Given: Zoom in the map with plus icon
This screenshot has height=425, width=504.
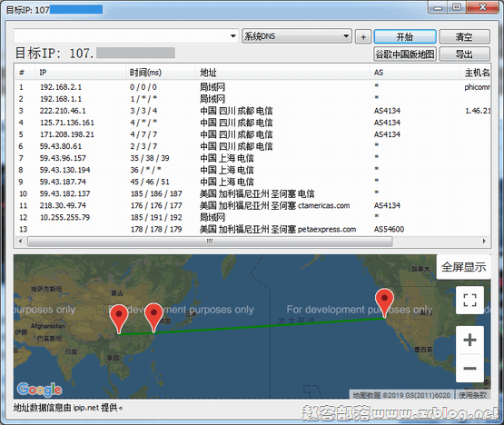Looking at the screenshot, I should click(x=469, y=340).
